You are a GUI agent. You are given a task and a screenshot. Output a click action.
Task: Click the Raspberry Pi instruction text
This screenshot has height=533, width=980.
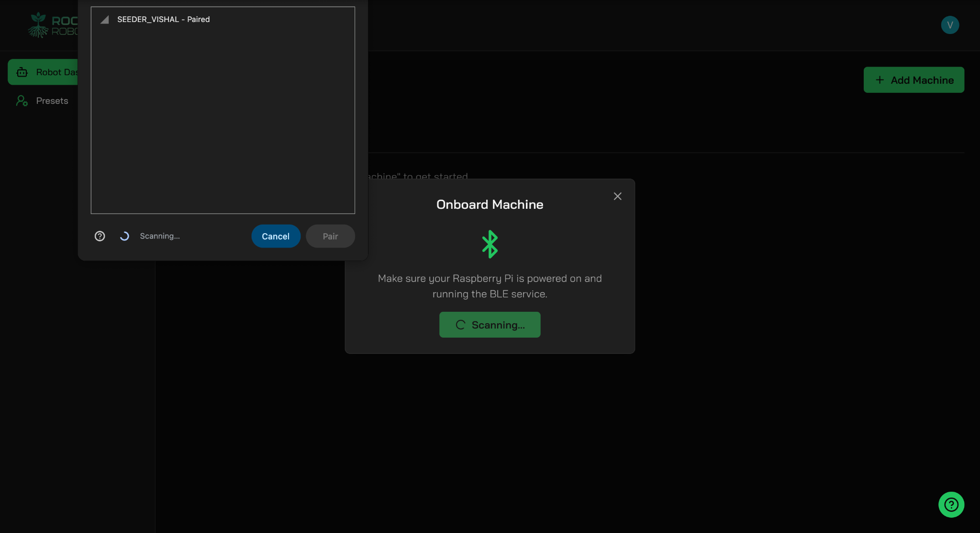tap(490, 286)
